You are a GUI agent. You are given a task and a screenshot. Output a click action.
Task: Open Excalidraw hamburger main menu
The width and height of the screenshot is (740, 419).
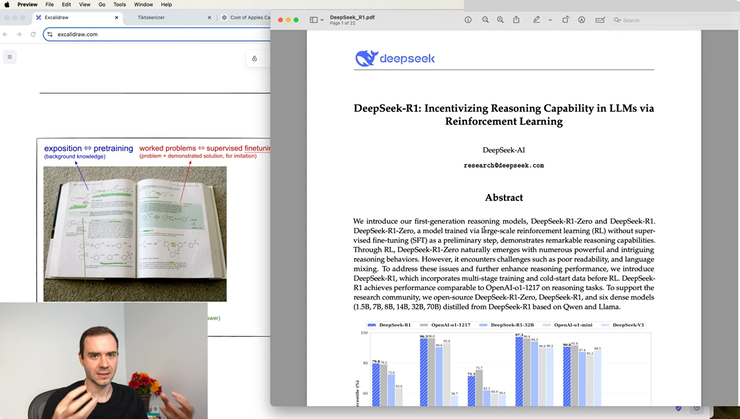[10, 57]
